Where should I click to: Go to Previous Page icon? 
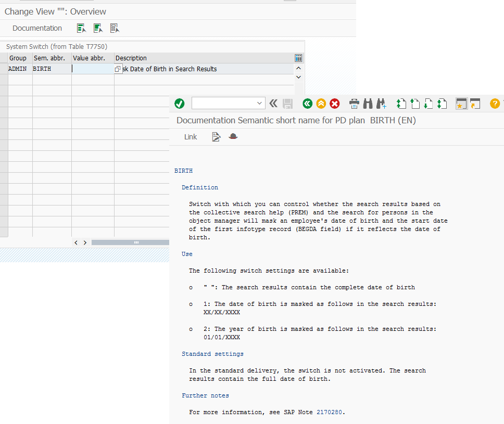point(415,104)
